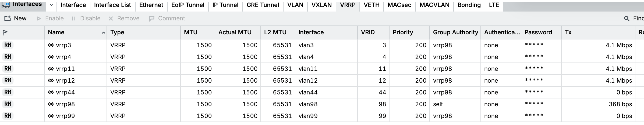Click the RM flag of vrrp3
Image resolution: width=644 pixels, height=125 pixels.
[8, 45]
